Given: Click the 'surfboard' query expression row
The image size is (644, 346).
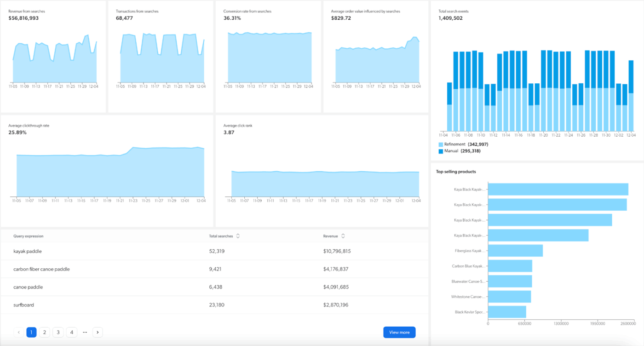Looking at the screenshot, I should pyautogui.click(x=24, y=305).
